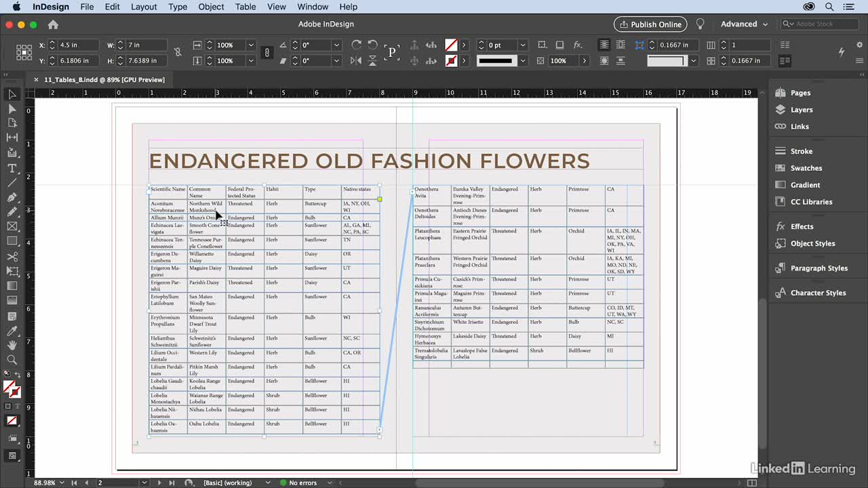The width and height of the screenshot is (868, 488).
Task: Open the Layout menu
Action: tap(144, 7)
